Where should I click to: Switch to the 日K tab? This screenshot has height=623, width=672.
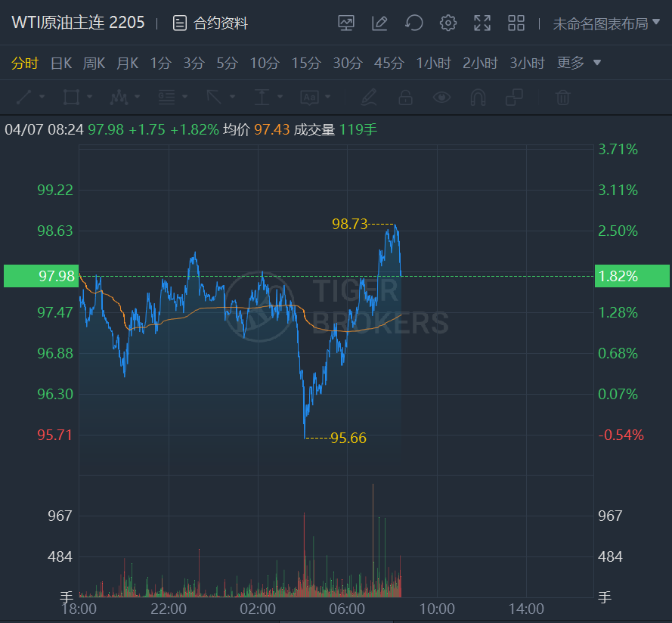61,63
